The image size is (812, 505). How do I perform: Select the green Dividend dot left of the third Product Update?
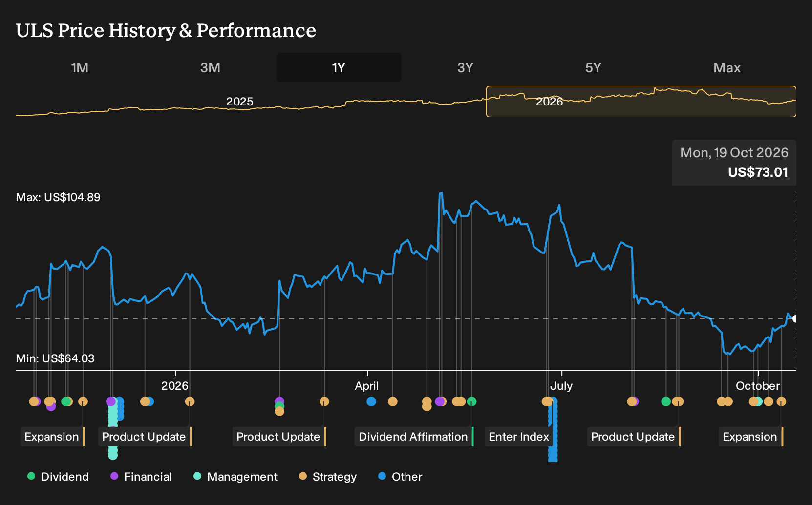(x=666, y=401)
